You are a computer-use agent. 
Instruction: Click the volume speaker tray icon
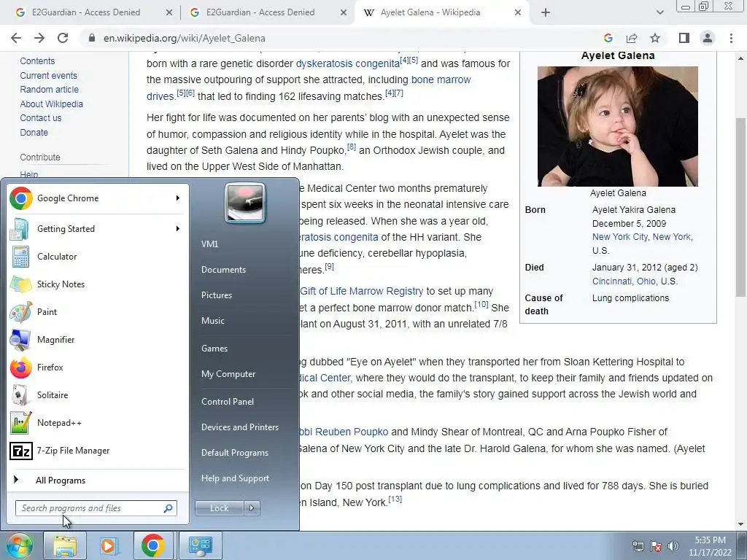pyautogui.click(x=673, y=546)
